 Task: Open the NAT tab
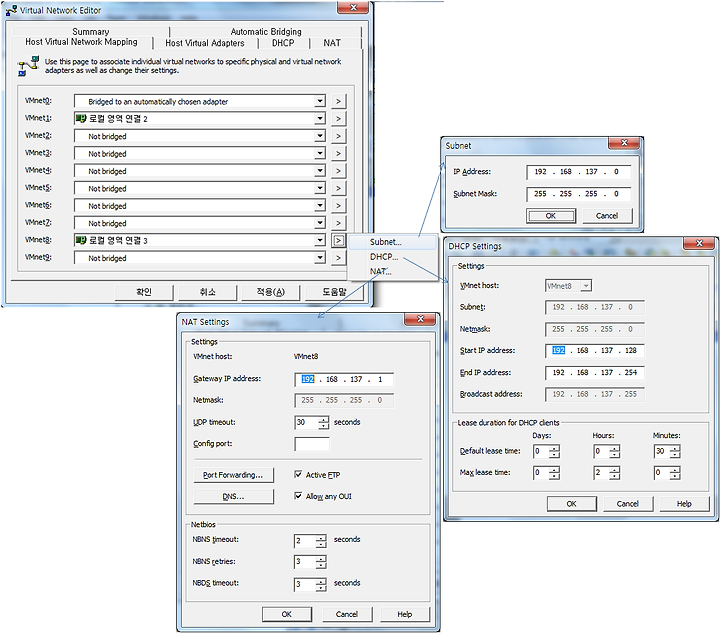pyautogui.click(x=332, y=43)
